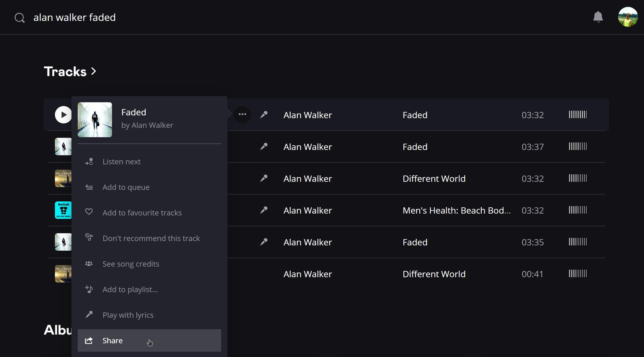Click Faded cover thumbnail in 03:37 row
This screenshot has height=357, width=644.
click(x=63, y=147)
